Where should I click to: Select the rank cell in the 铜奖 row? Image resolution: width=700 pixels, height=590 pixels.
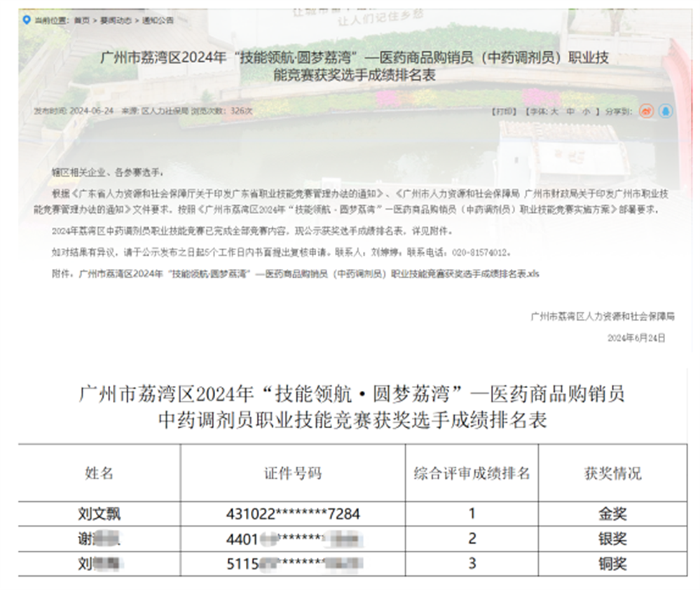472,564
